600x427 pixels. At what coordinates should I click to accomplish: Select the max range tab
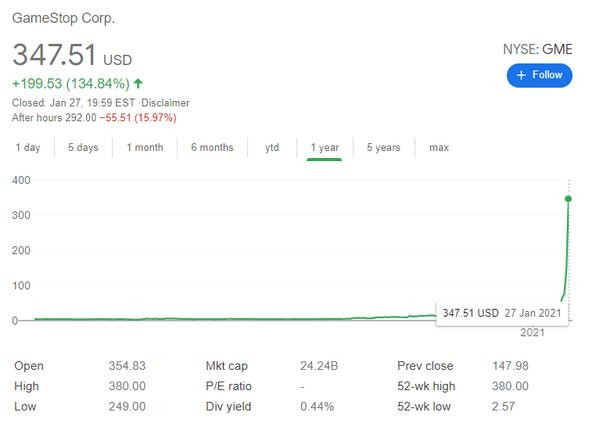(x=439, y=147)
